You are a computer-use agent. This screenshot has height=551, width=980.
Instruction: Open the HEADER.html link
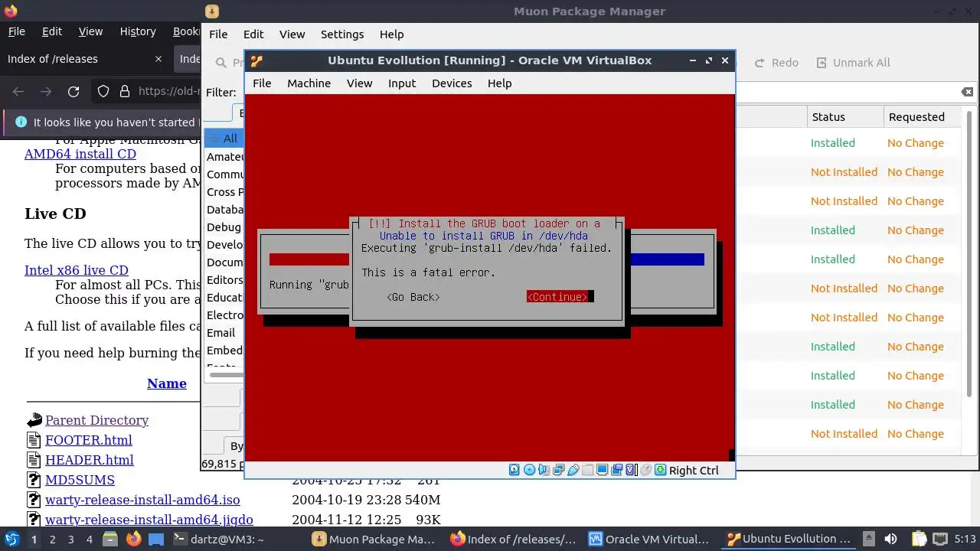90,460
